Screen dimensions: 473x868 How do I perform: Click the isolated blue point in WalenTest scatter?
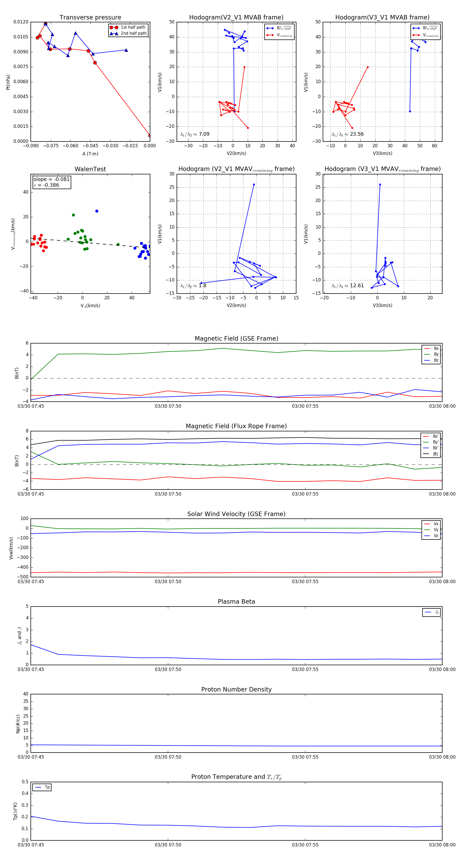pyautogui.click(x=97, y=211)
